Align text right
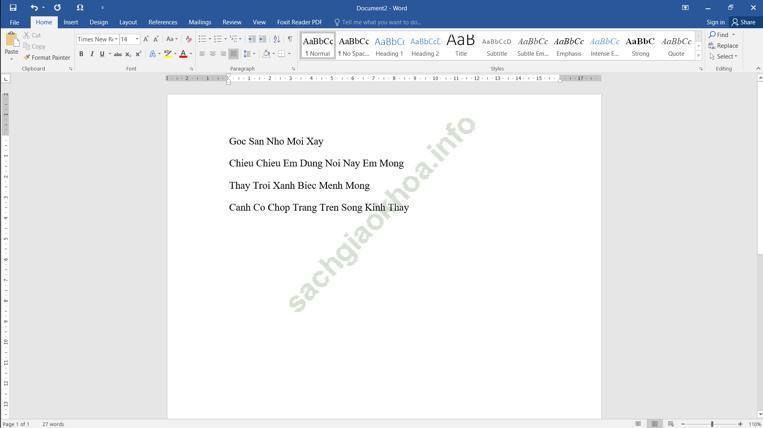The width and height of the screenshot is (763, 428). [x=223, y=54]
